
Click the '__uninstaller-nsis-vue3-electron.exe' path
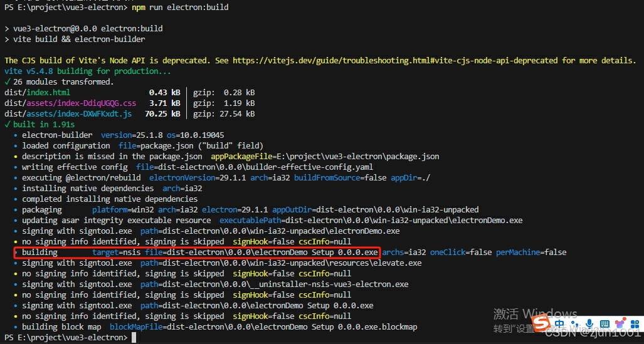click(285, 284)
